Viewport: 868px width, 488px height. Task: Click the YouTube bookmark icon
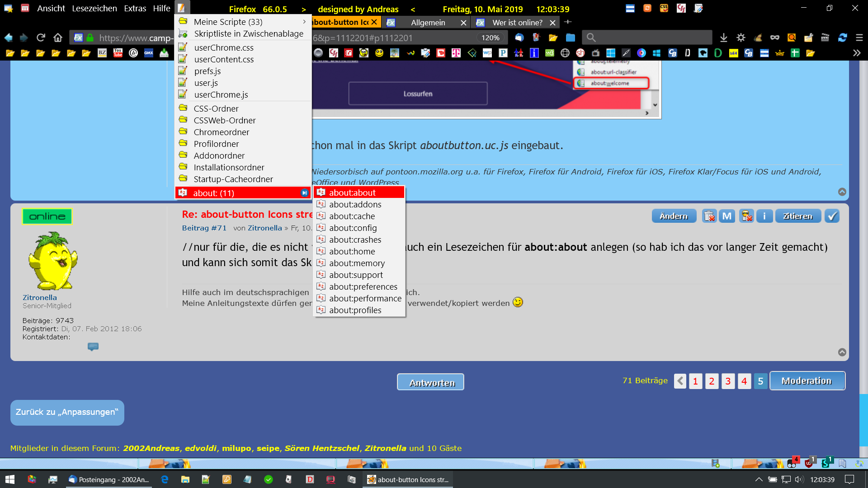pyautogui.click(x=118, y=53)
